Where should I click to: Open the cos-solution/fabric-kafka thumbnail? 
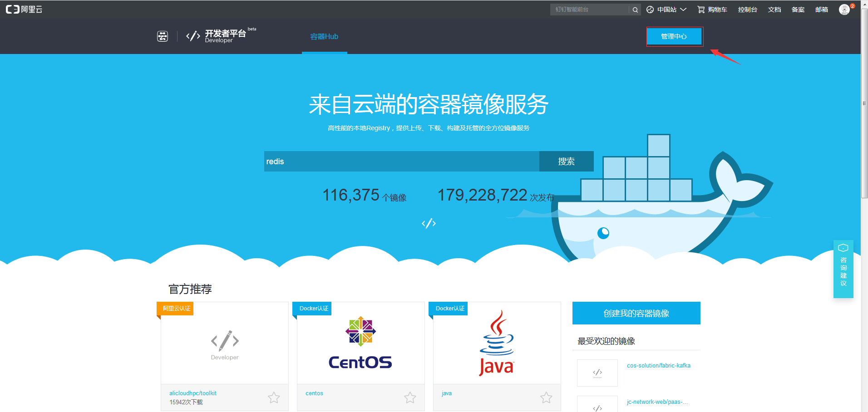click(x=597, y=373)
